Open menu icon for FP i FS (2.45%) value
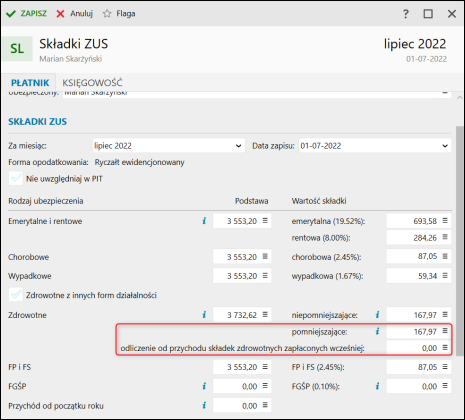The image size is (465, 420). coord(445,367)
